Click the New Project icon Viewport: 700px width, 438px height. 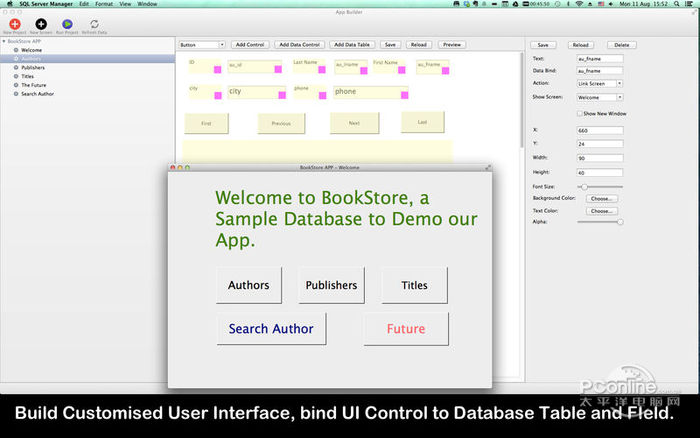[x=13, y=23]
